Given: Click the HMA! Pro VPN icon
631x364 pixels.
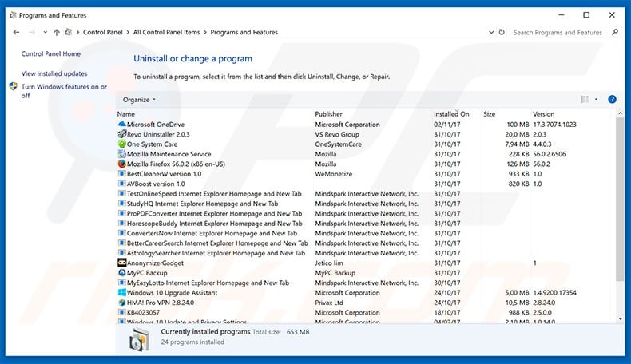Looking at the screenshot, I should [122, 303].
